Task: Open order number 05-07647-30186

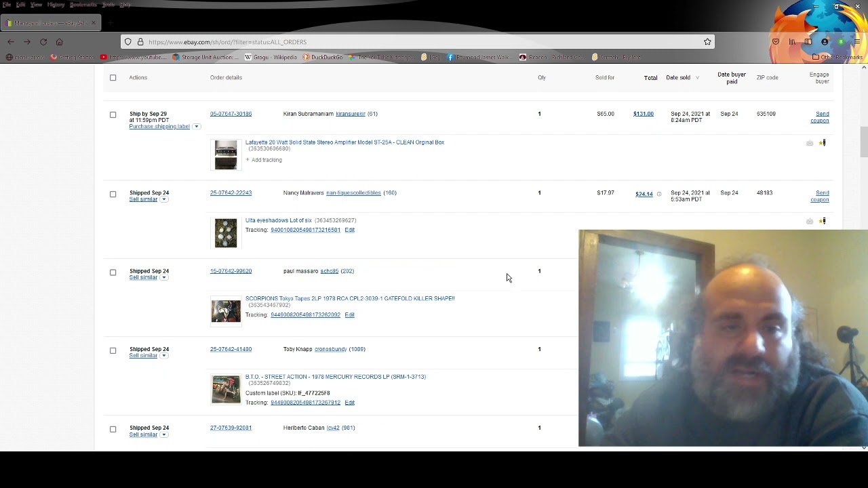Action: pyautogui.click(x=231, y=114)
